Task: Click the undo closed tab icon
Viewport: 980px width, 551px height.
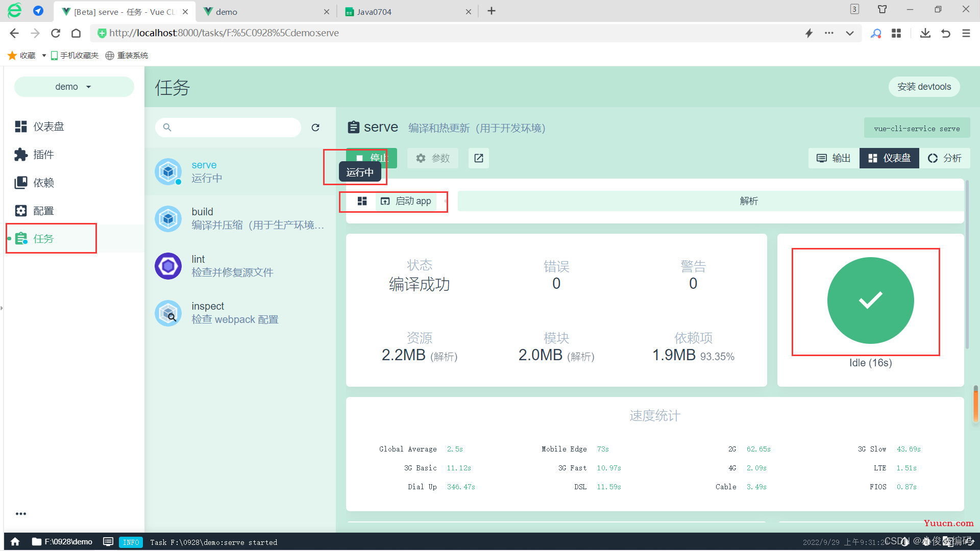Action: (x=946, y=33)
